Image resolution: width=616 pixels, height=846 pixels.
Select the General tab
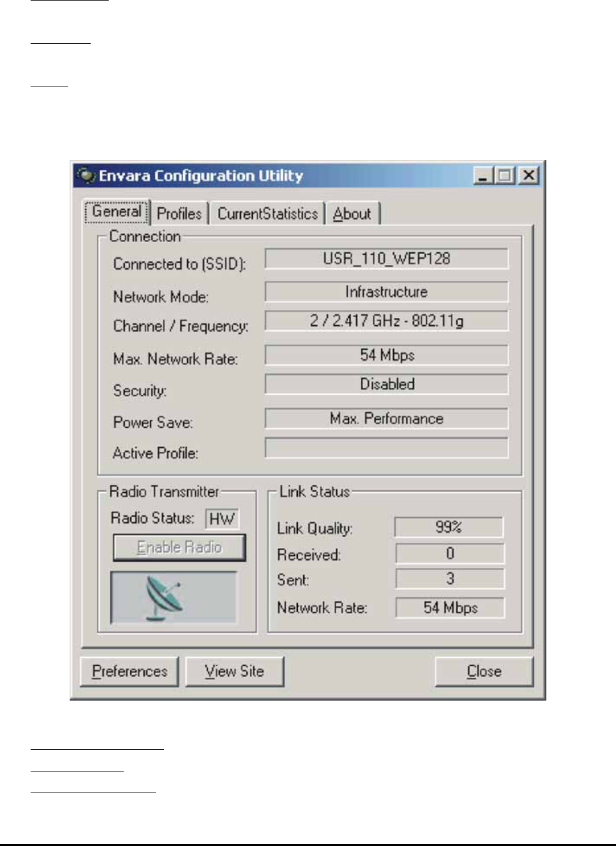(x=117, y=212)
